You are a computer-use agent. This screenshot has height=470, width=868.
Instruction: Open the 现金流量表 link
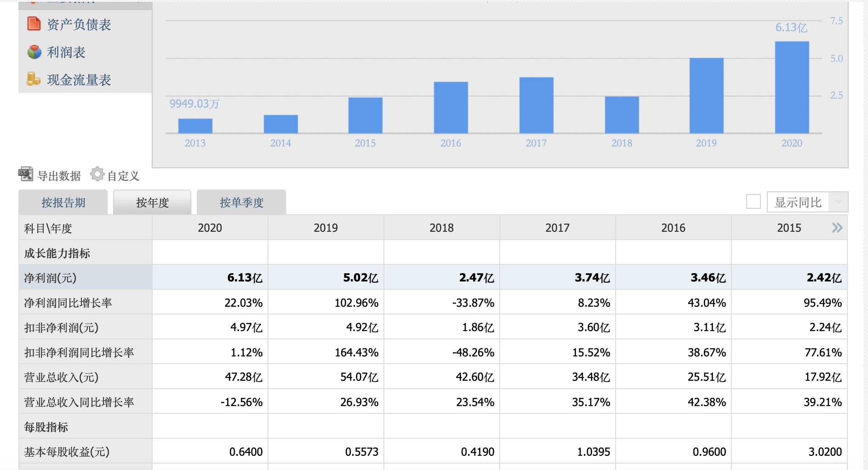pyautogui.click(x=79, y=80)
